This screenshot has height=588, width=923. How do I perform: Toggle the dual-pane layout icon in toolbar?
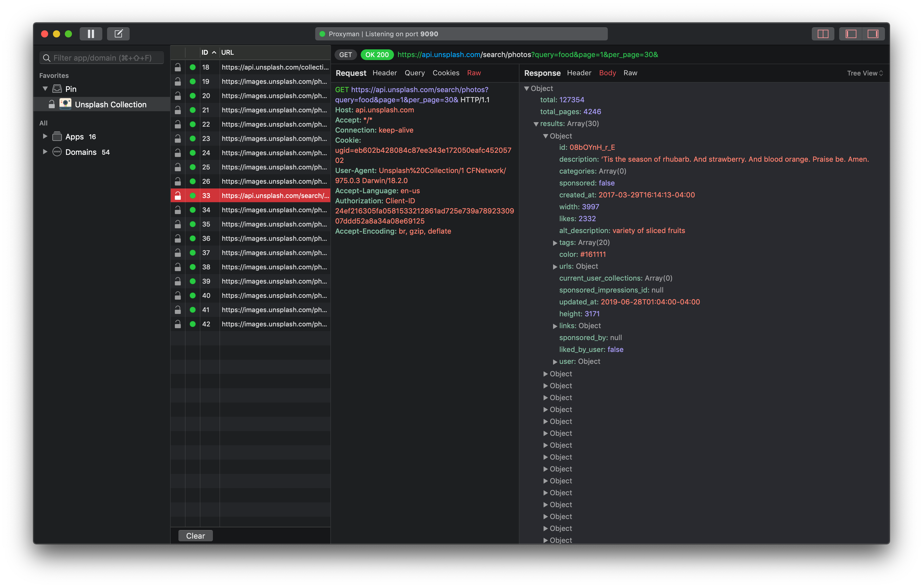click(x=823, y=34)
